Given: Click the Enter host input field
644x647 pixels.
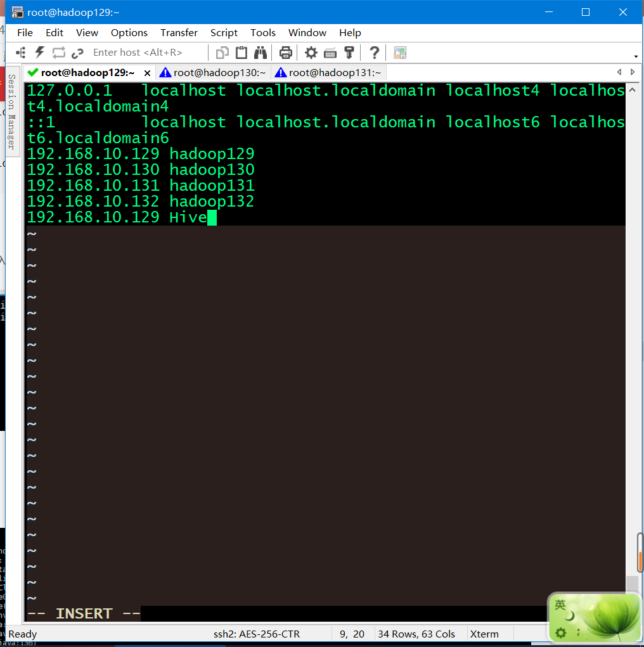Looking at the screenshot, I should pos(148,53).
